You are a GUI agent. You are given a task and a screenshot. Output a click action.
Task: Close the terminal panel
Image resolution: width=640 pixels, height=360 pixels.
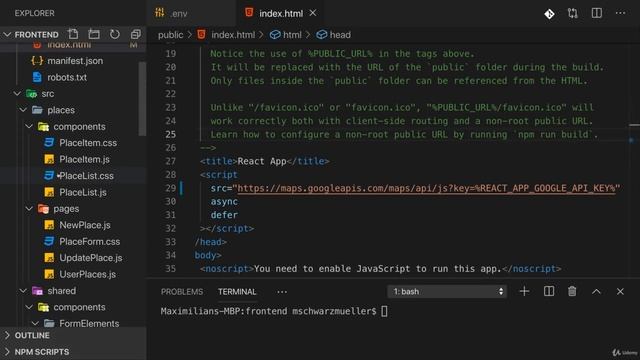coord(620,291)
